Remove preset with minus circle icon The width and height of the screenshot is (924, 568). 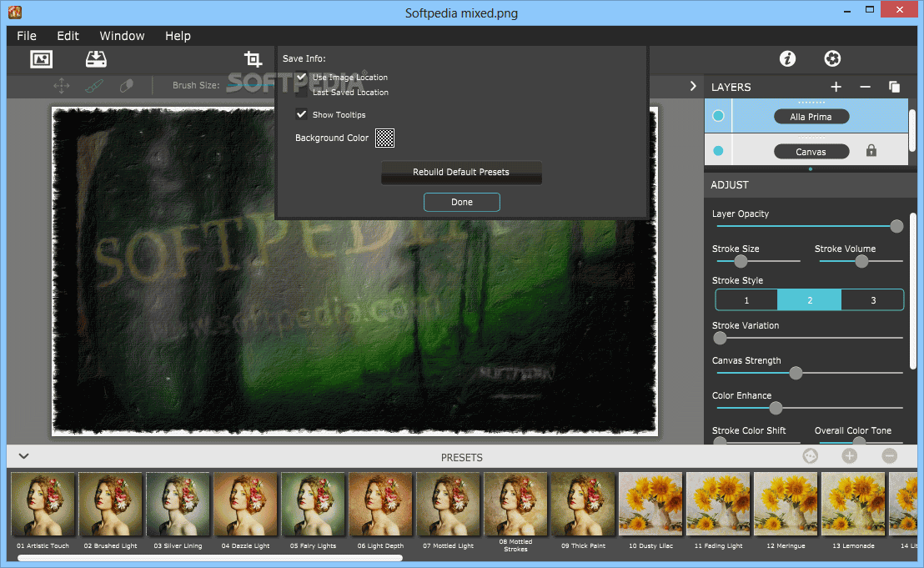coord(889,456)
